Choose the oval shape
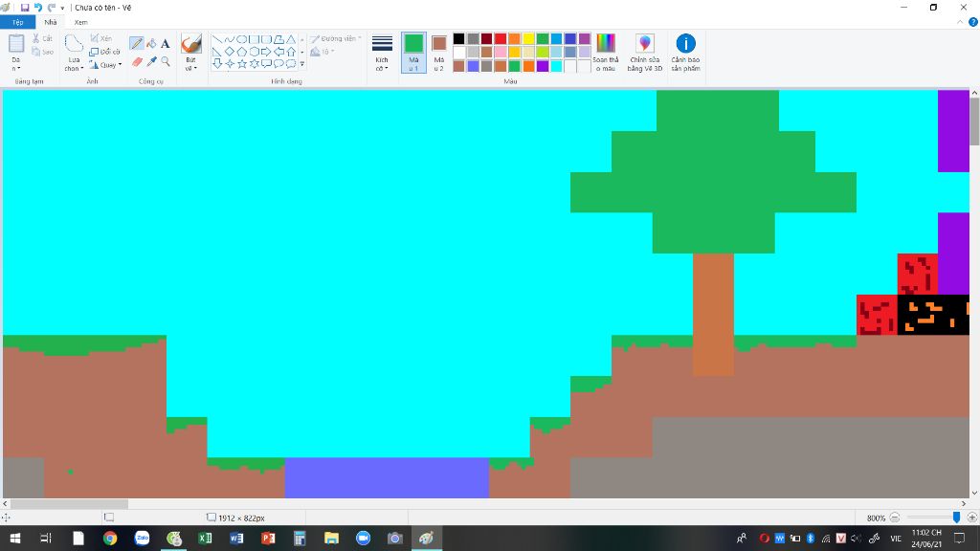 [x=242, y=39]
